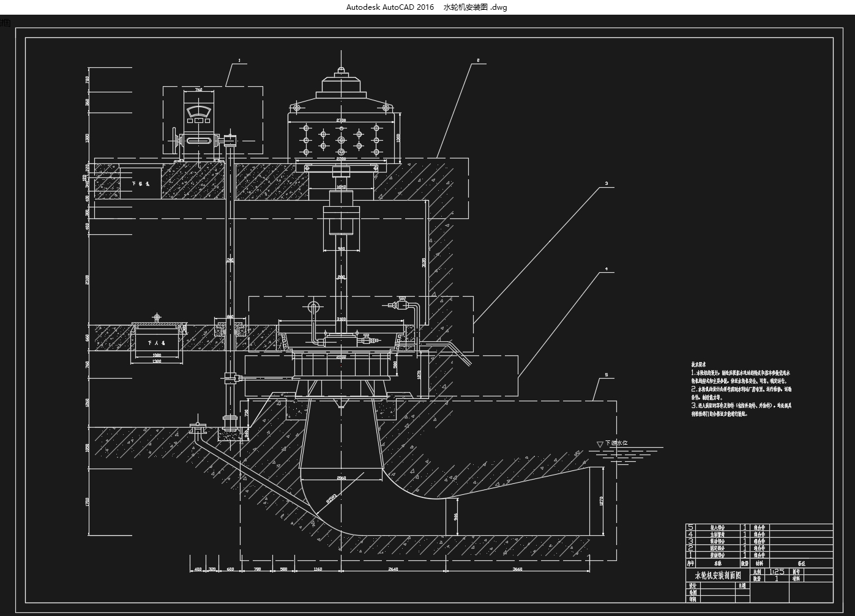Select the 1160 dimension on the bottom row

tap(317, 570)
